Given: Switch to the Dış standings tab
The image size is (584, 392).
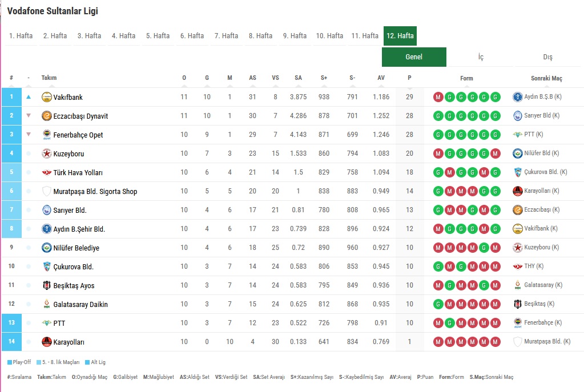Looking at the screenshot, I should pos(548,57).
